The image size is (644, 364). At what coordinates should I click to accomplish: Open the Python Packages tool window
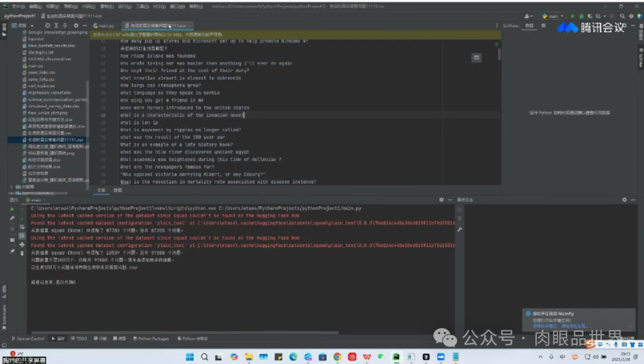pyautogui.click(x=151, y=338)
